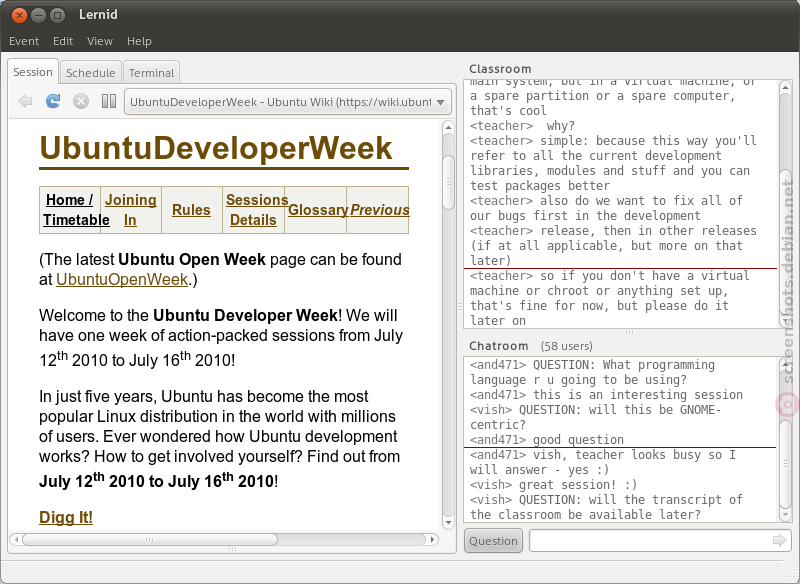Open the Rules link

pos(191,210)
